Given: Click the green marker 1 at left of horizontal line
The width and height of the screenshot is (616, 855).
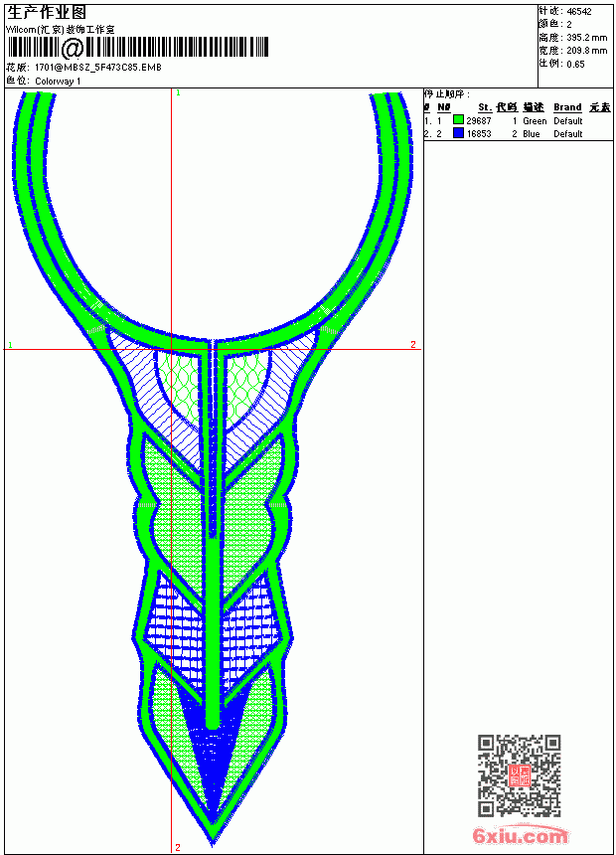Looking at the screenshot, I should (10, 345).
